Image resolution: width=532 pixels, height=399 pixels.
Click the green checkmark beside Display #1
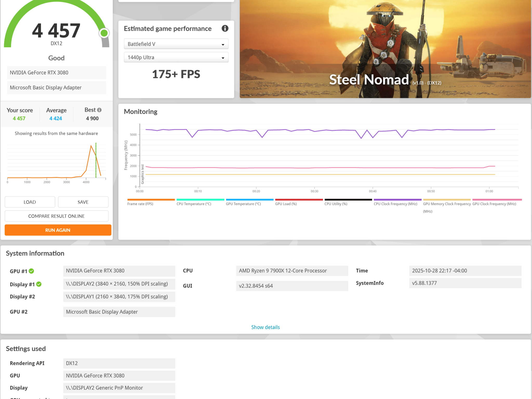[39, 284]
